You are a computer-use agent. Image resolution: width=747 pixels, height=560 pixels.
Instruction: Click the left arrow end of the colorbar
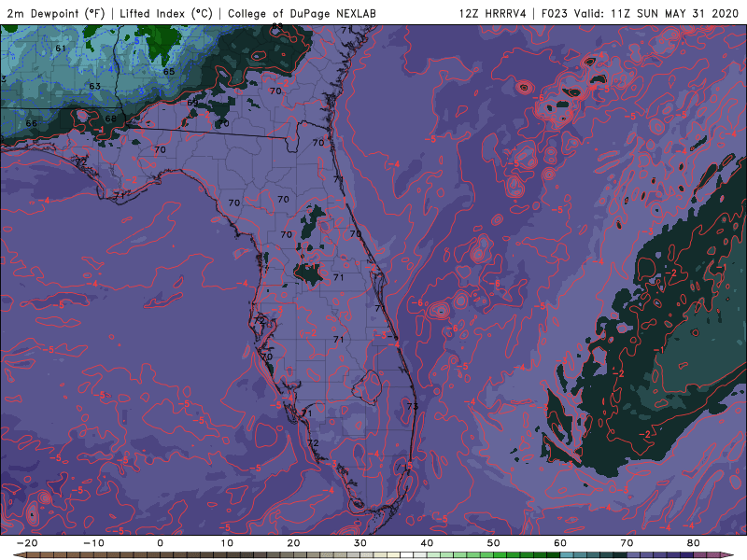tap(19, 555)
